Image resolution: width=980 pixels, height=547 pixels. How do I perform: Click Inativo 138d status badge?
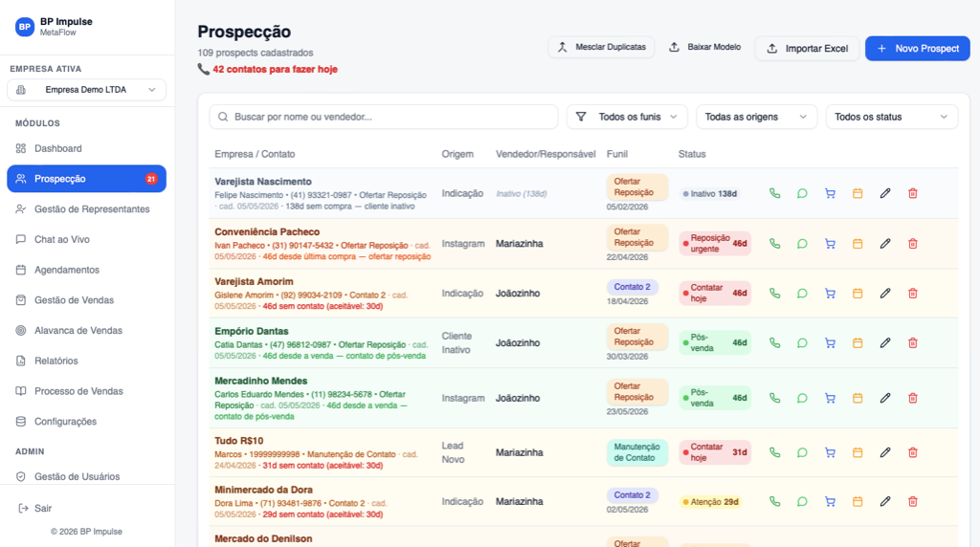click(710, 193)
